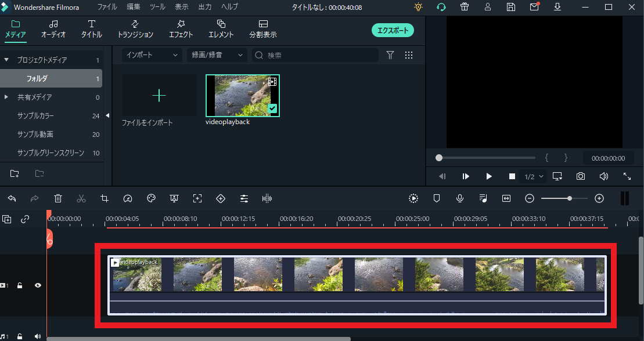Open the crop tool
The image size is (644, 341).
click(105, 198)
